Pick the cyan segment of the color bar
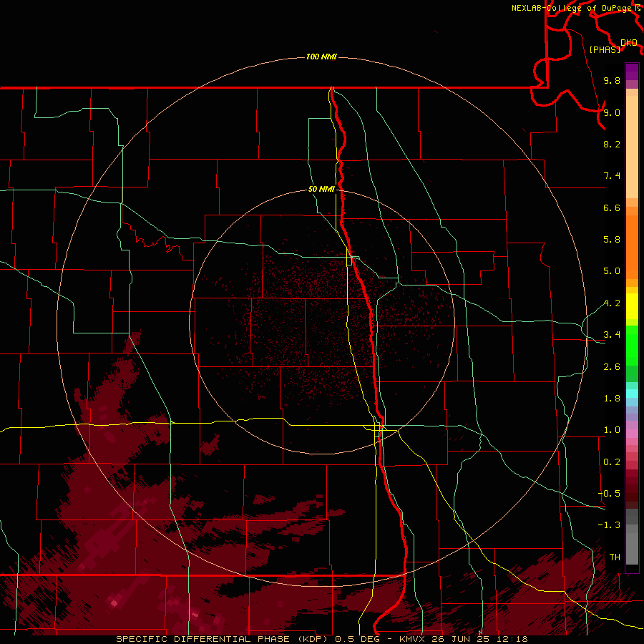This screenshot has height=644, width=644. (632, 393)
